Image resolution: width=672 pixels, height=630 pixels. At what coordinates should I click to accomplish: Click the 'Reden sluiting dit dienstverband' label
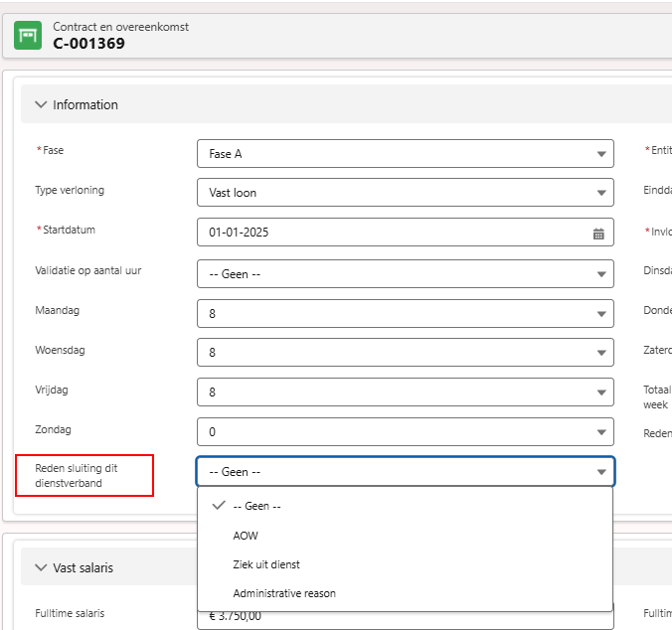tap(77, 475)
